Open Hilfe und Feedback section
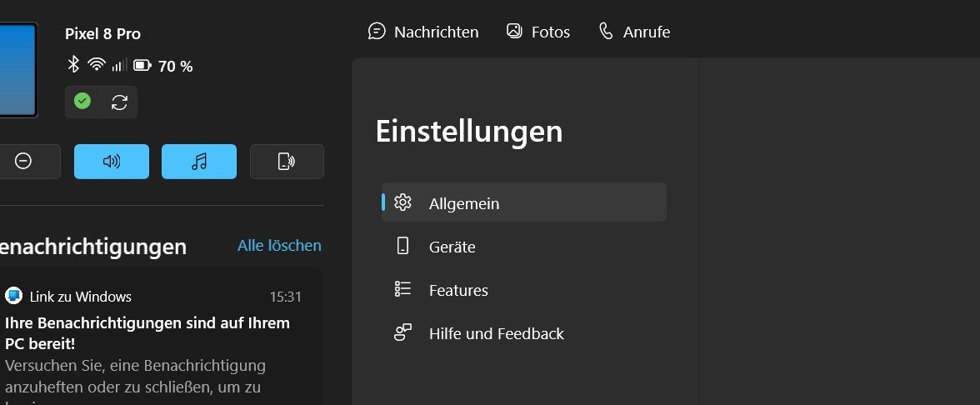Image resolution: width=980 pixels, height=405 pixels. pos(523,333)
